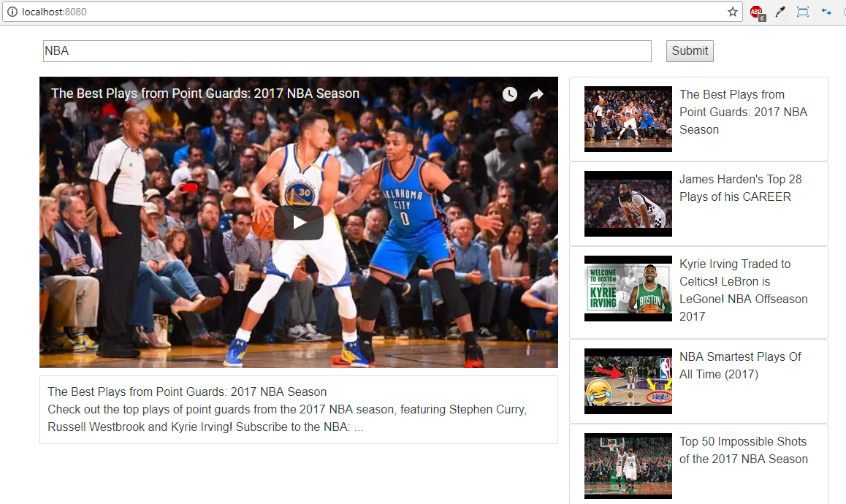Bookmark this page with the star icon
The height and width of the screenshot is (504, 846).
click(x=732, y=12)
